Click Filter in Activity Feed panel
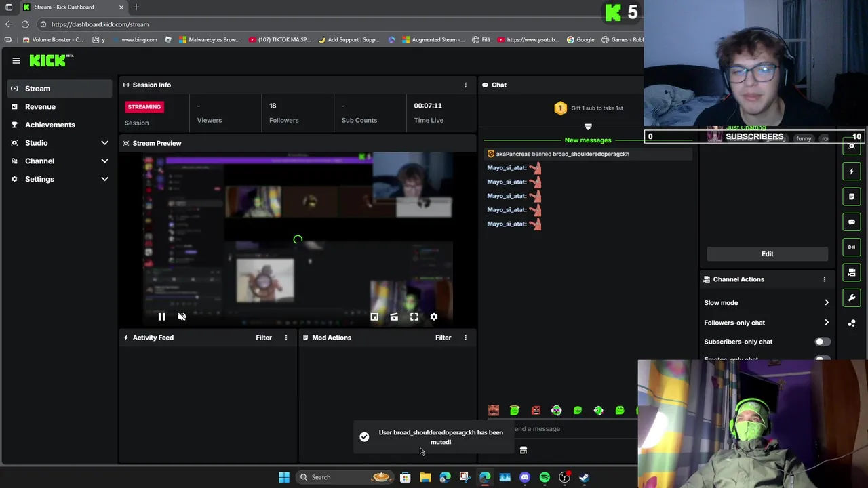Image resolution: width=868 pixels, height=488 pixels. 264,338
